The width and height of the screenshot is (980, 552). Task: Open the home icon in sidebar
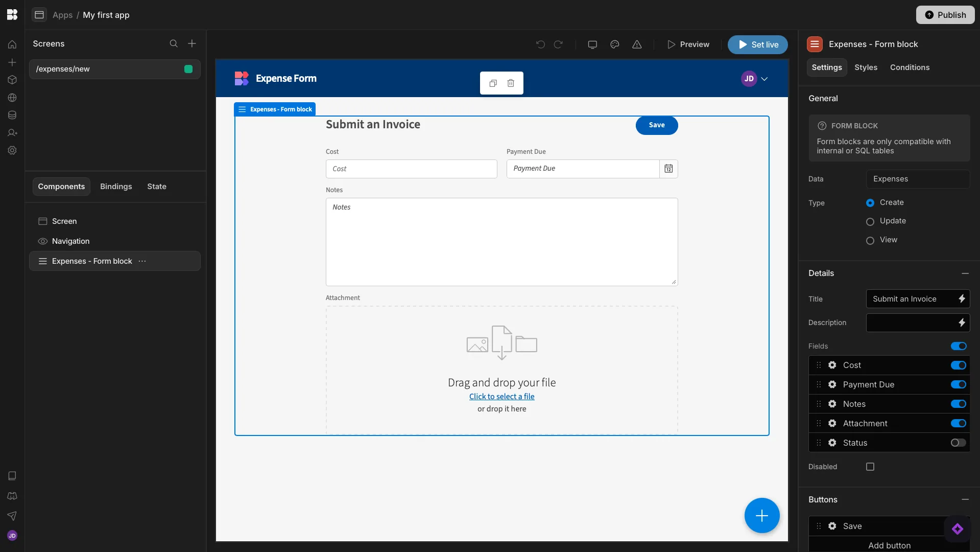coord(12,44)
